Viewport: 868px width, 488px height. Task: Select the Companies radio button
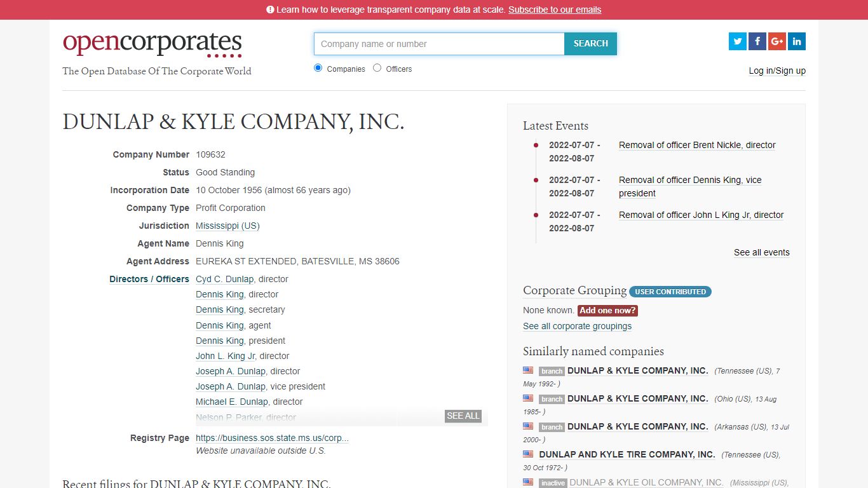click(x=318, y=68)
